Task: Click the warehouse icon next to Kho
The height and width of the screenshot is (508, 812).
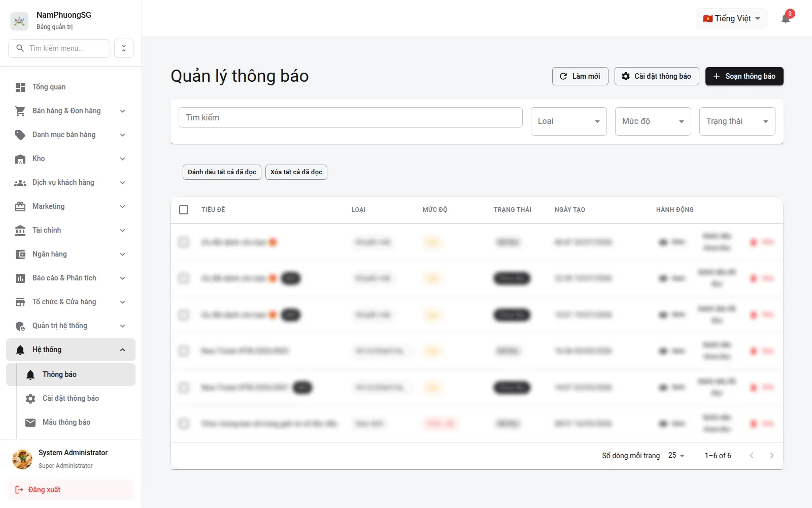Action: pyautogui.click(x=20, y=159)
